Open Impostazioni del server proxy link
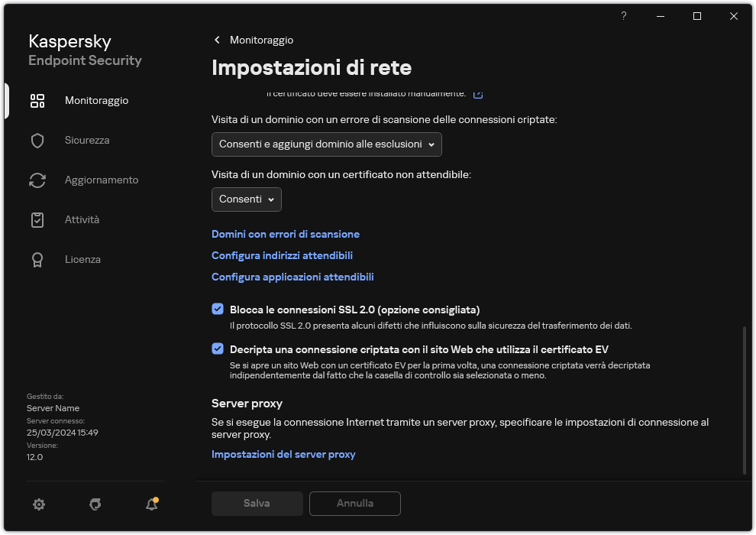This screenshot has height=535, width=756. coord(283,454)
